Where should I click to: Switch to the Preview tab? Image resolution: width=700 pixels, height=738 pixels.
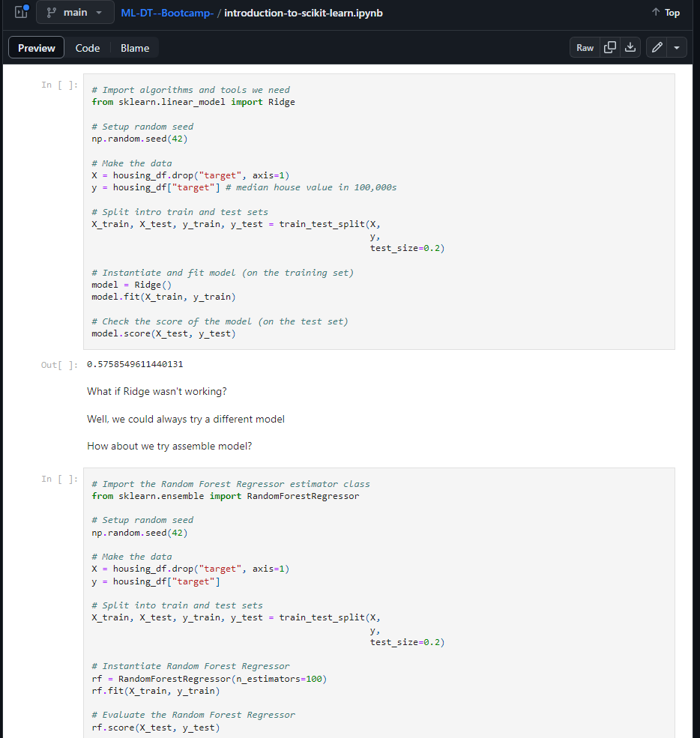coord(36,47)
